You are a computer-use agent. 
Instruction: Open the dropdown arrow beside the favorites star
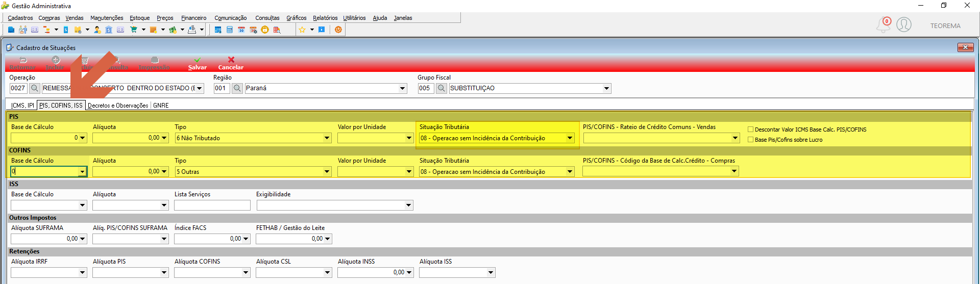point(312,30)
